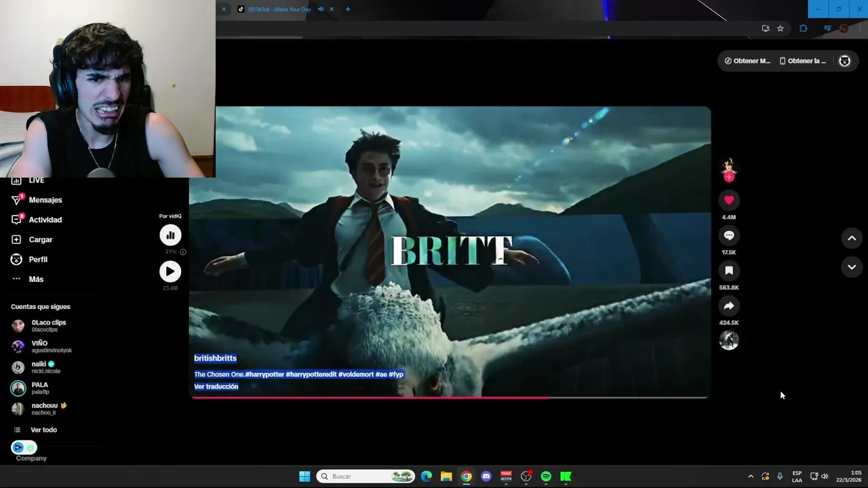Go to next video with down chevron

tap(852, 267)
